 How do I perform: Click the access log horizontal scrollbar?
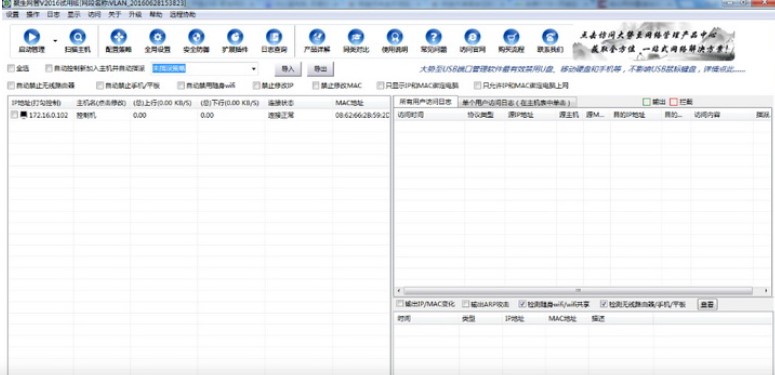point(578,291)
